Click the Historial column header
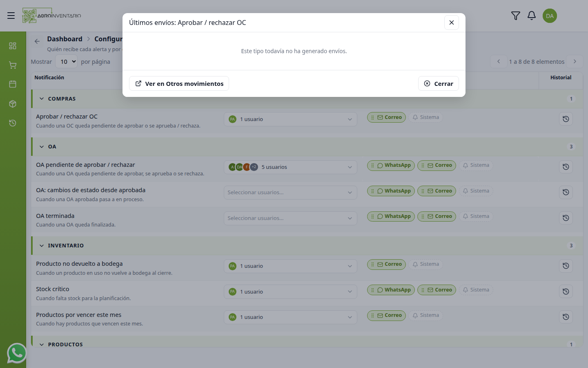This screenshot has width=588, height=368. coord(561,77)
